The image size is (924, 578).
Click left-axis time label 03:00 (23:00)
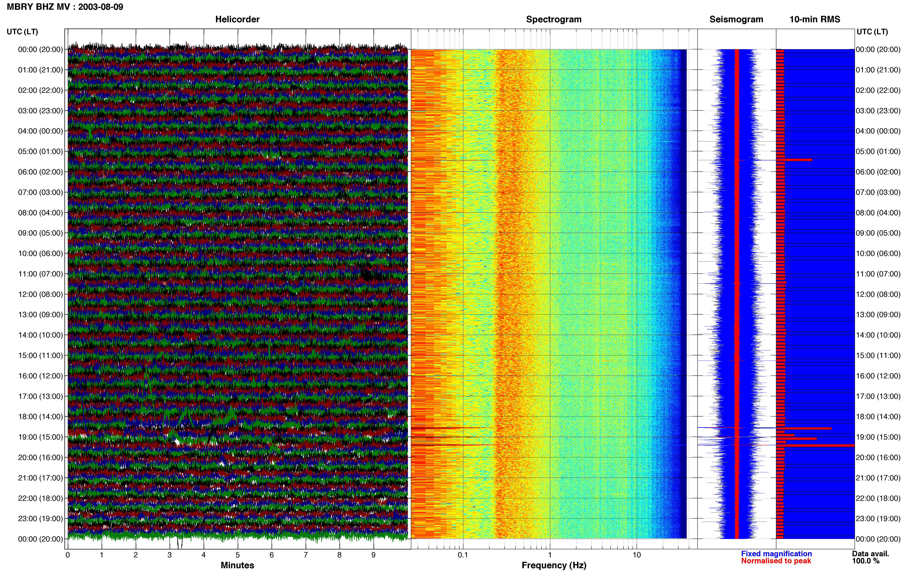click(41, 111)
